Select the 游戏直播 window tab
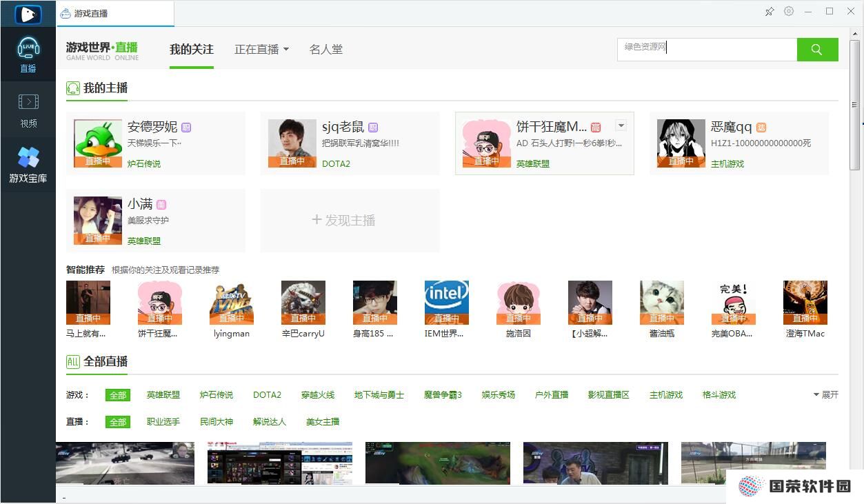864x504 pixels. (116, 14)
